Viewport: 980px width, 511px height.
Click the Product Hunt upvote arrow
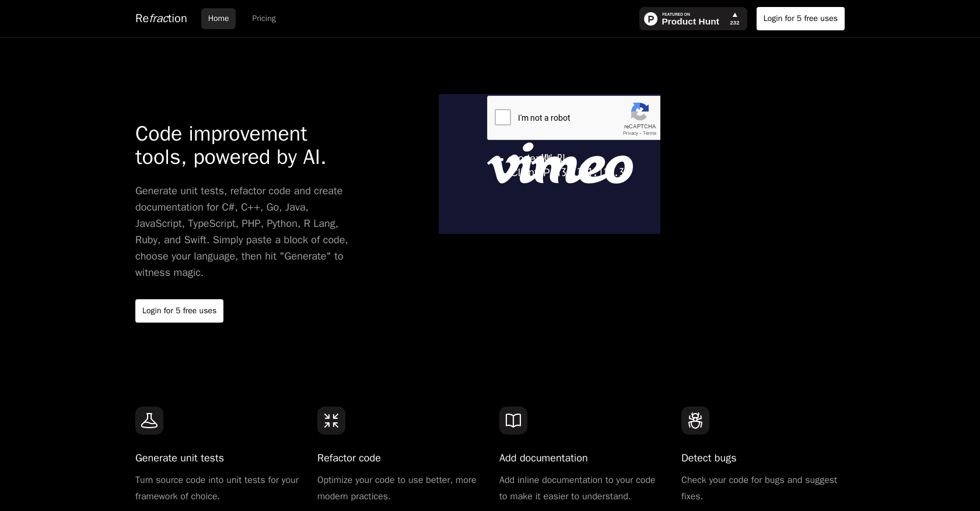coord(735,15)
